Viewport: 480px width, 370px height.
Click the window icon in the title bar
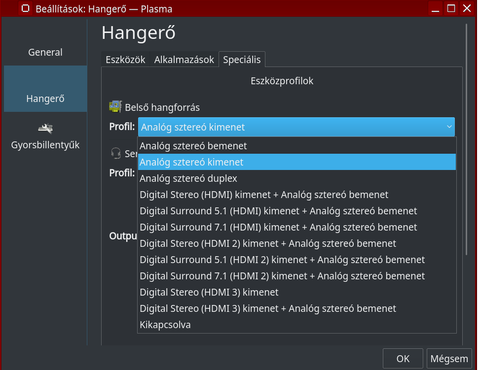click(x=25, y=8)
